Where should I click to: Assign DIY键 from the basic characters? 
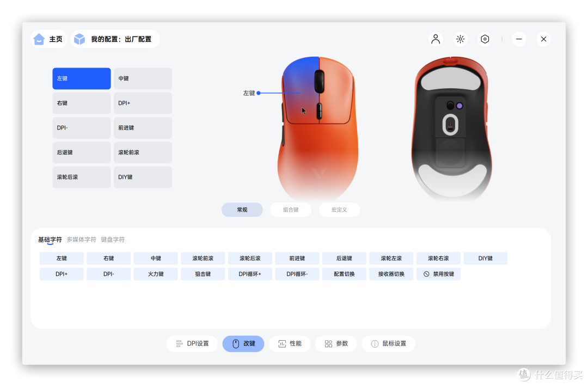pos(486,259)
